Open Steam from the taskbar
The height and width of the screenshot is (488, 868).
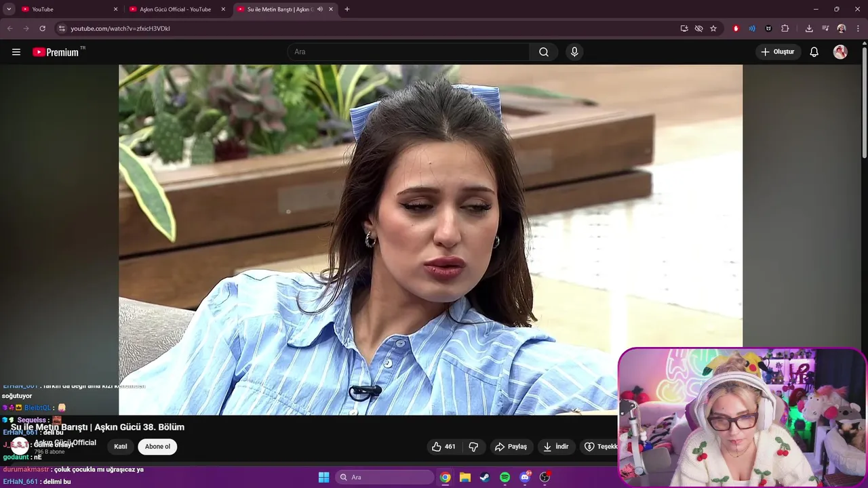[x=485, y=477]
